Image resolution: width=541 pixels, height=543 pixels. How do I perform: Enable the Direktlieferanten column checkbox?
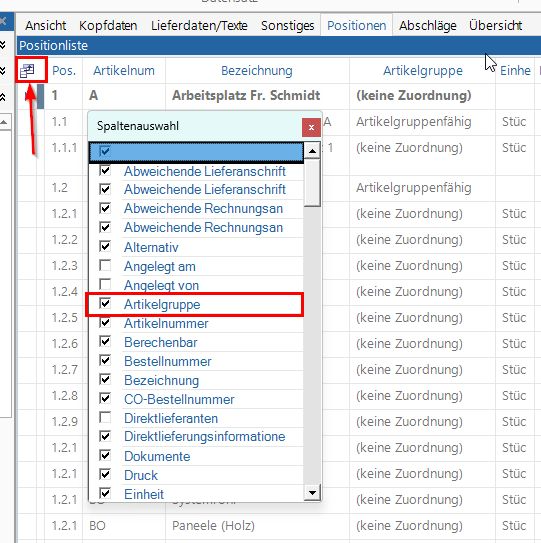[105, 418]
